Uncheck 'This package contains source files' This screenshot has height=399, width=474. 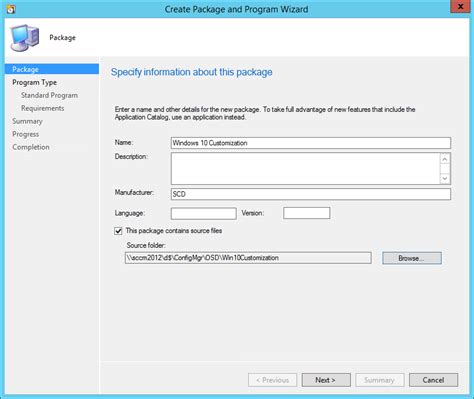118,231
